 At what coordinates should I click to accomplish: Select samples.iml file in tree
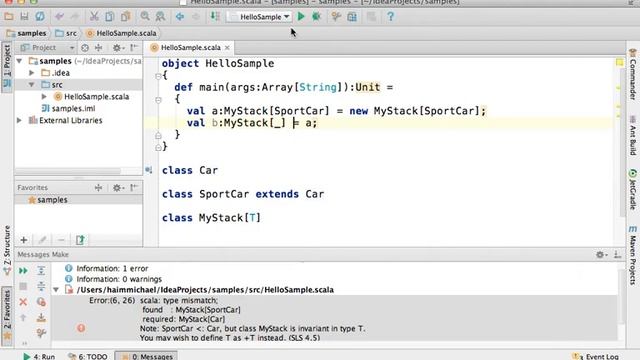coord(68,109)
